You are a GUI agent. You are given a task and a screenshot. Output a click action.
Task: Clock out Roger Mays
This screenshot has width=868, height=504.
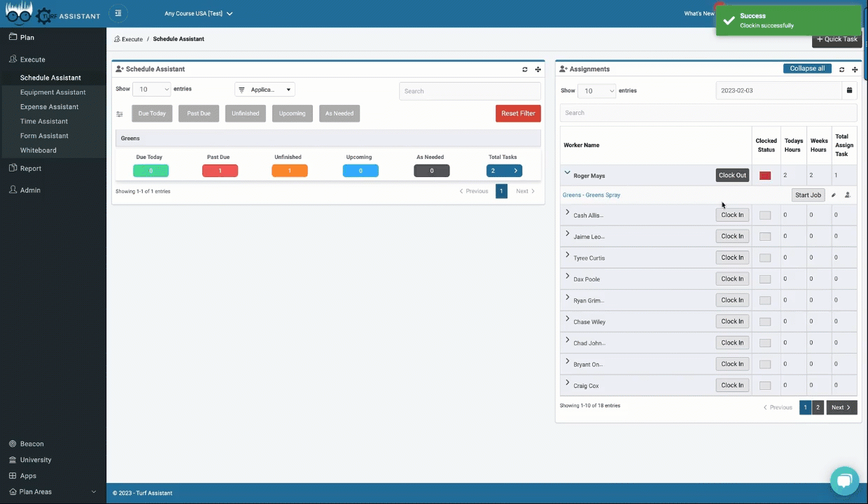click(x=732, y=175)
